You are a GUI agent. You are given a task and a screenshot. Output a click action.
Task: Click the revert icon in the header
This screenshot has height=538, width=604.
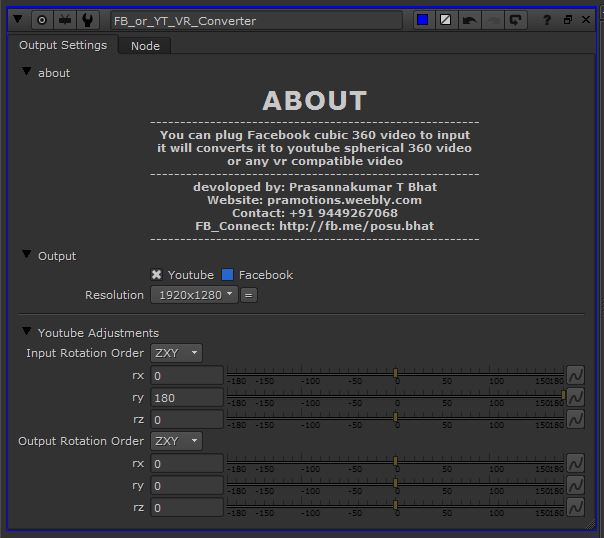(516, 20)
